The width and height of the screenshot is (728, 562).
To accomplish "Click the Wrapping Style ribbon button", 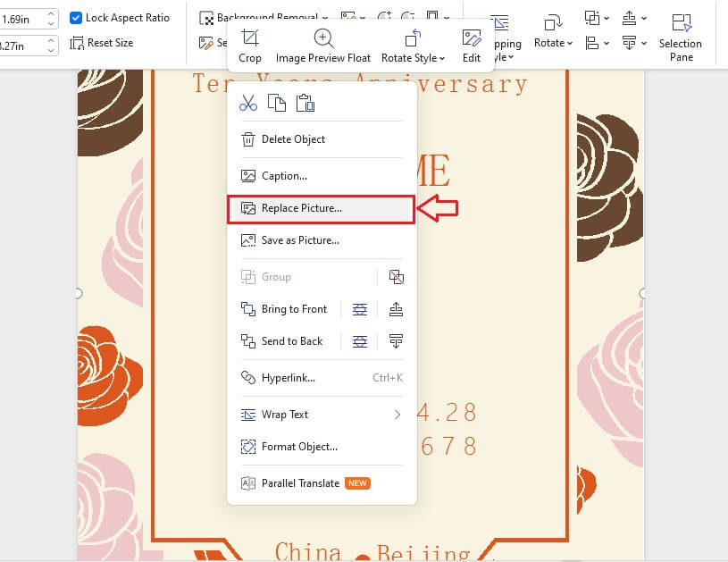I will [x=506, y=38].
